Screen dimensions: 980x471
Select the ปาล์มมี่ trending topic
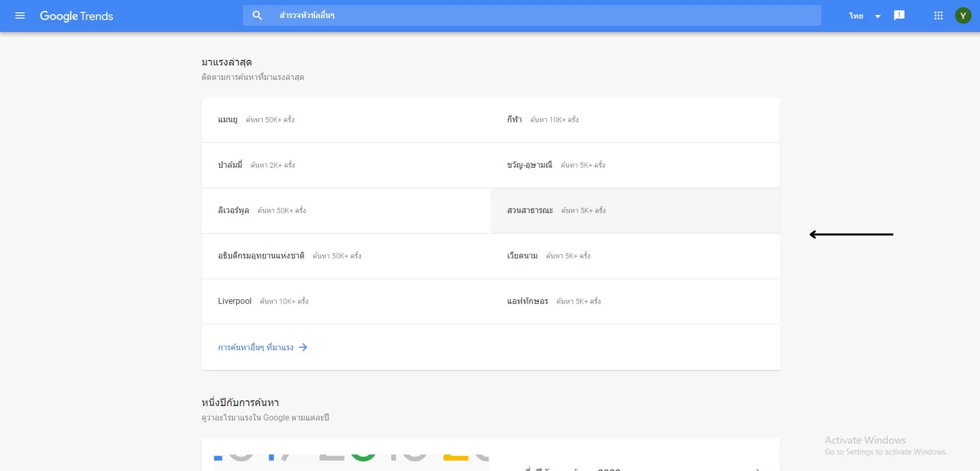click(230, 165)
